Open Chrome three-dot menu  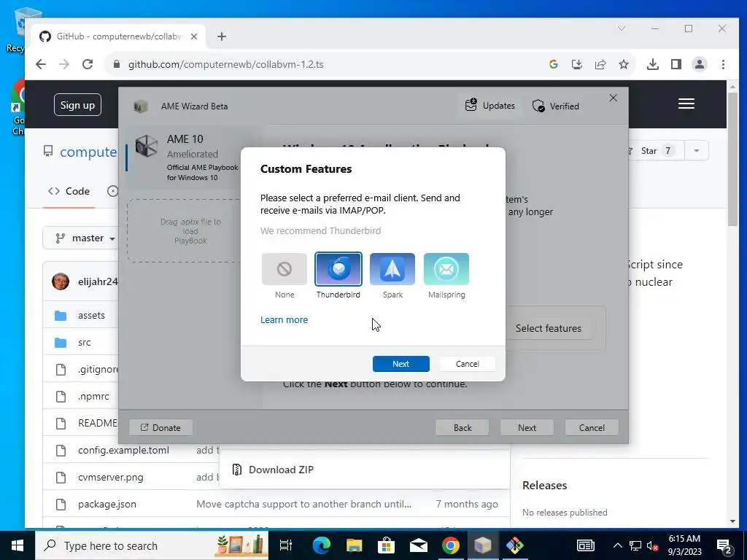pos(723,64)
